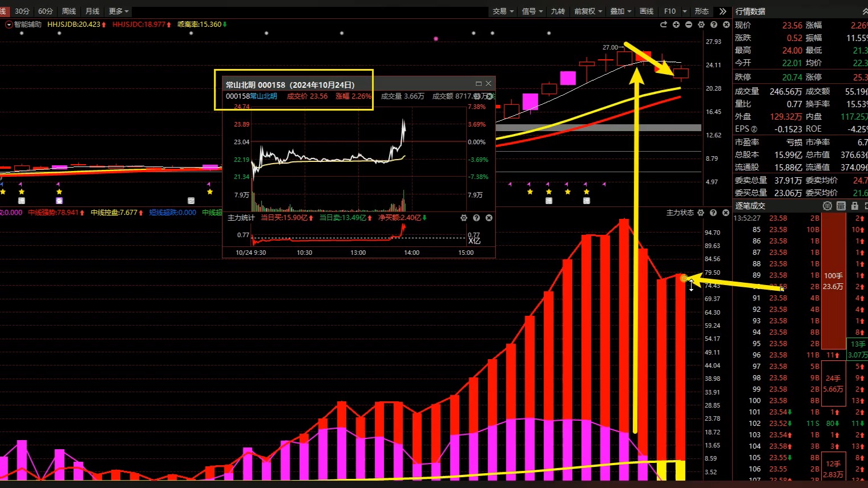Open 主力统计 help icon in popup
Viewport: 868px width, 488px height.
[477, 218]
